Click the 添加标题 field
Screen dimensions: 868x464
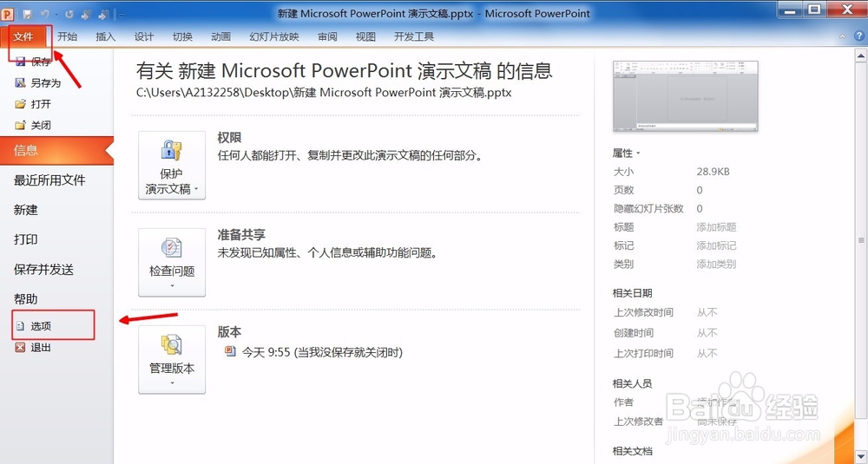(x=716, y=227)
